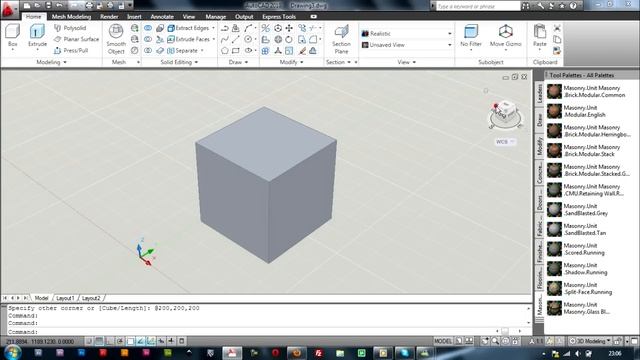This screenshot has width=640, height=360.
Task: Click the solid Subtract icon
Action: [148, 39]
